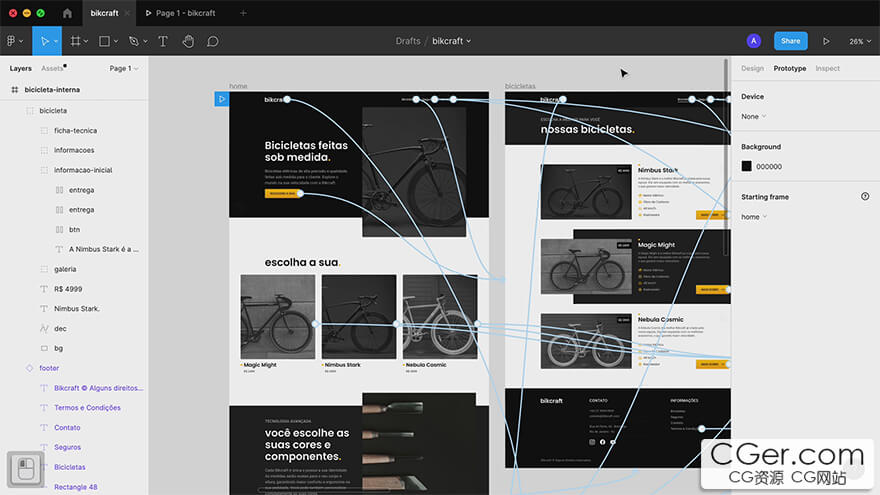Select the Comment tool

[213, 41]
